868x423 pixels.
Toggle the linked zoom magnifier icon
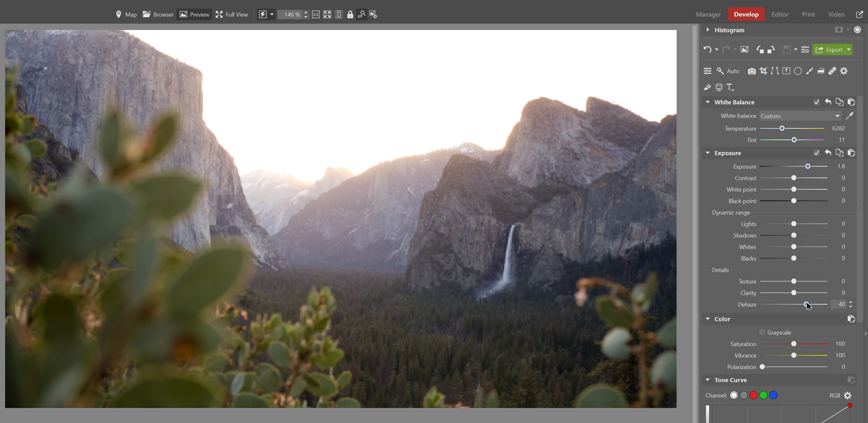pos(361,14)
